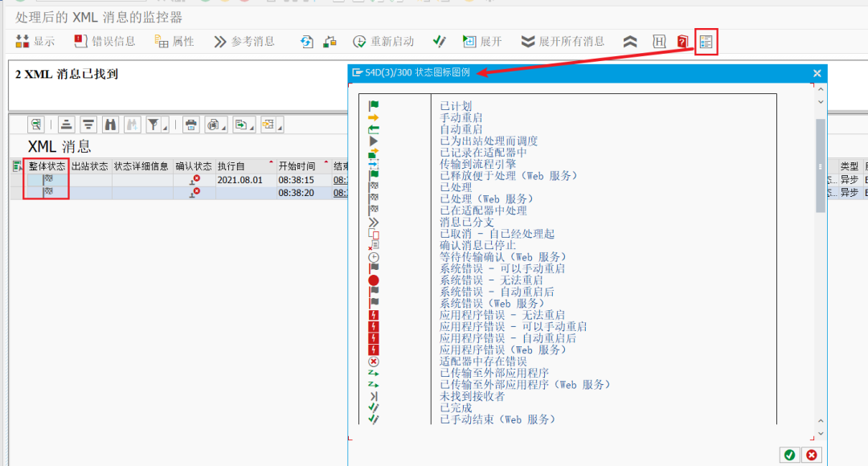Screen dimensions: 868x466
Task: Close the 状态图标图例 dialog
Action: (x=817, y=73)
